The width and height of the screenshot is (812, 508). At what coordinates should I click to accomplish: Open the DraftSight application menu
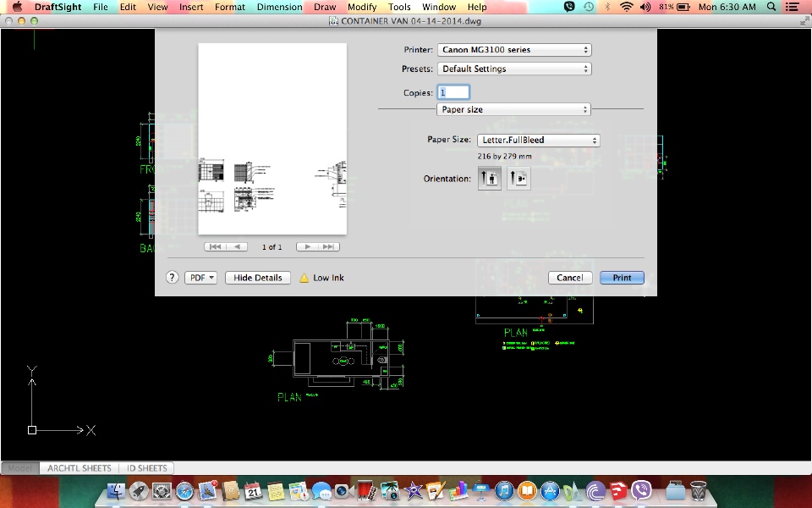pyautogui.click(x=58, y=7)
